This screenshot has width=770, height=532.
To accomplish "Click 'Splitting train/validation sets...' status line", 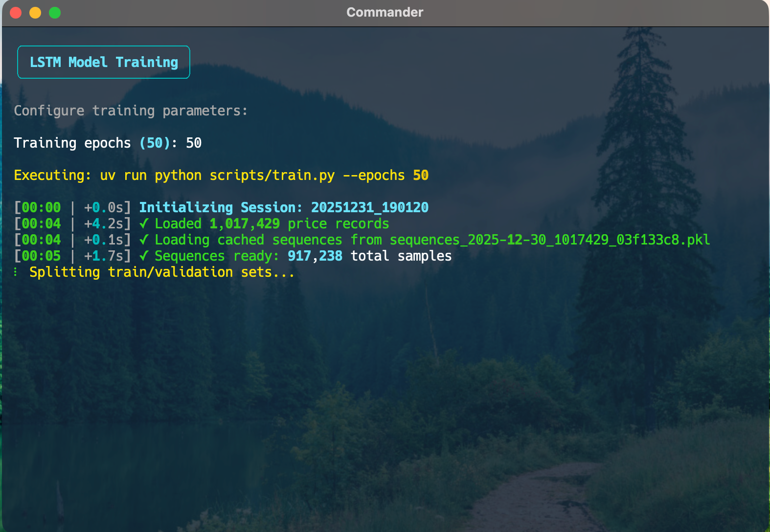I will click(x=162, y=272).
